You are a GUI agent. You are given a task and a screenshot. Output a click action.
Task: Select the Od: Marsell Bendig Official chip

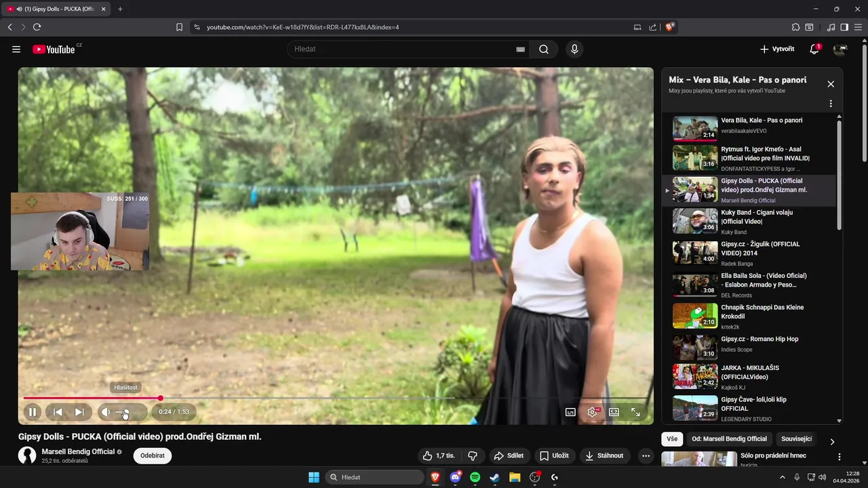[x=729, y=439]
